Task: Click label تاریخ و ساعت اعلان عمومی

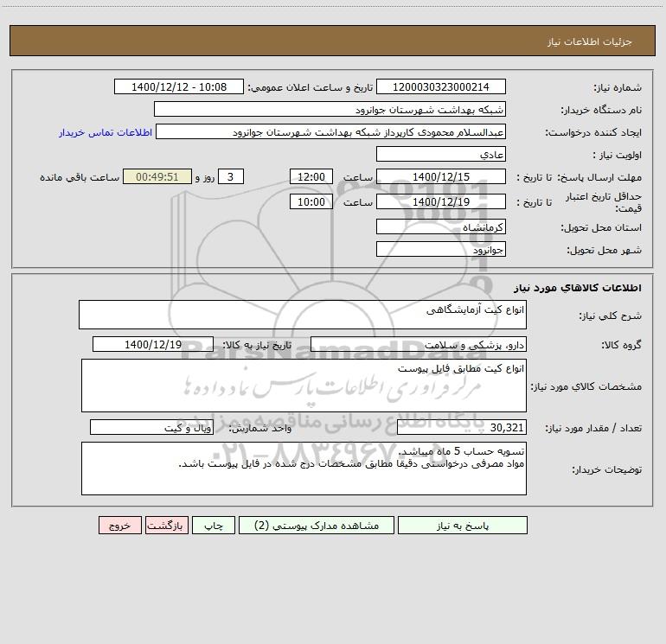Action: pos(311,87)
